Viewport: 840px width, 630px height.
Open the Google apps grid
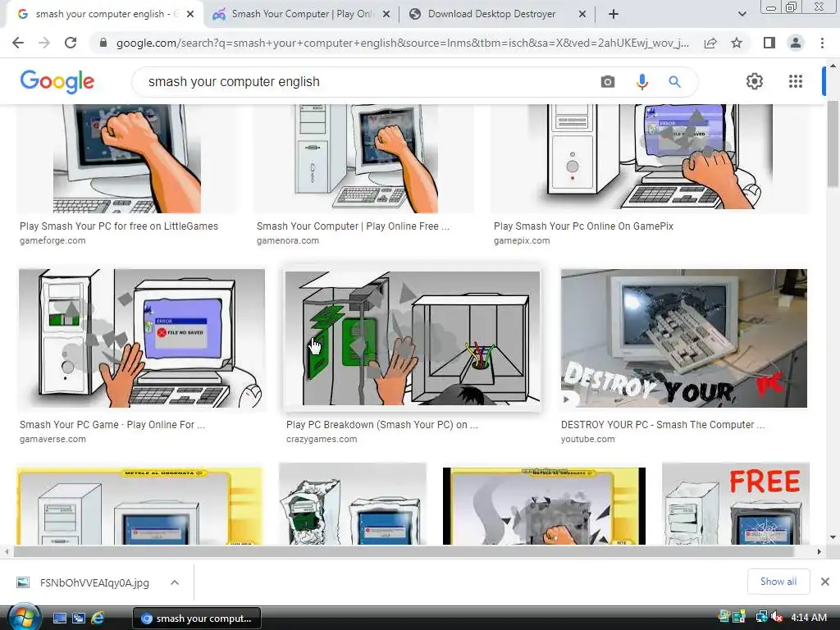pos(796,81)
